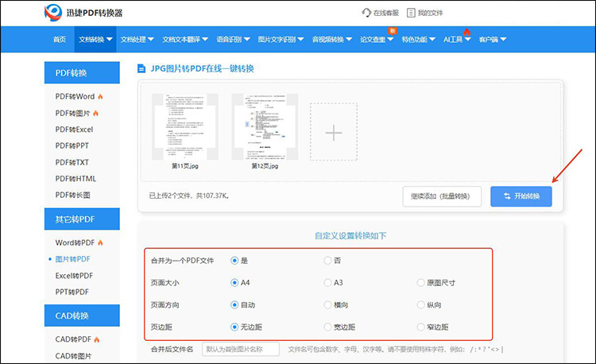Open CAD转PDF in the sidebar

point(73,339)
